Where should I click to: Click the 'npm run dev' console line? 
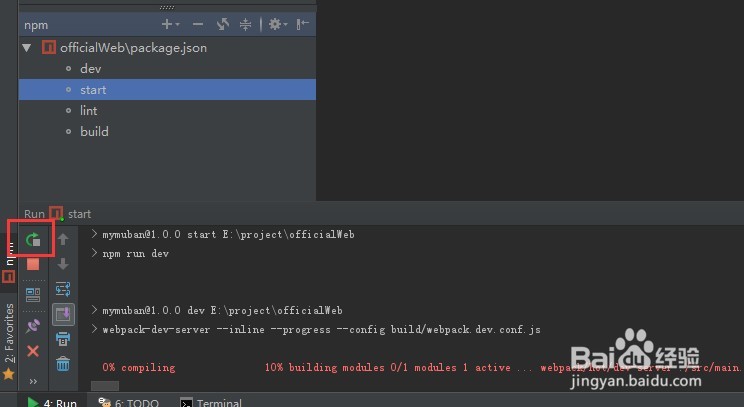136,253
